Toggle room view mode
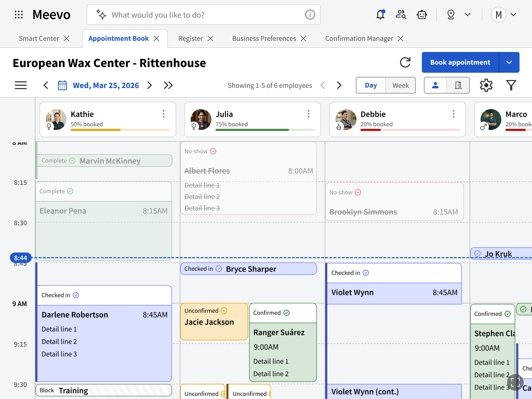The width and height of the screenshot is (532, 399). [458, 85]
